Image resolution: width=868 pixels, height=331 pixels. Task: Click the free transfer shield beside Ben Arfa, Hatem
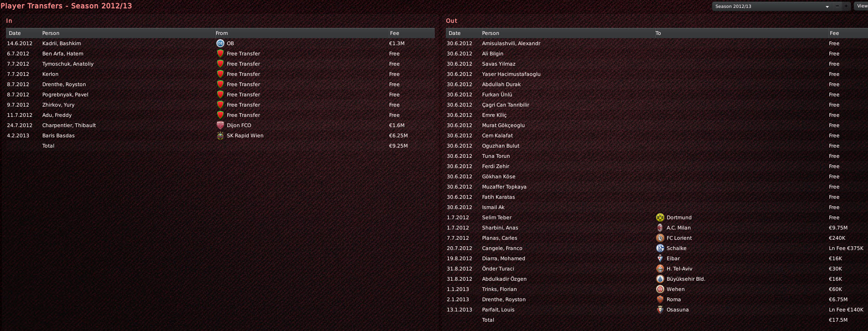point(220,54)
